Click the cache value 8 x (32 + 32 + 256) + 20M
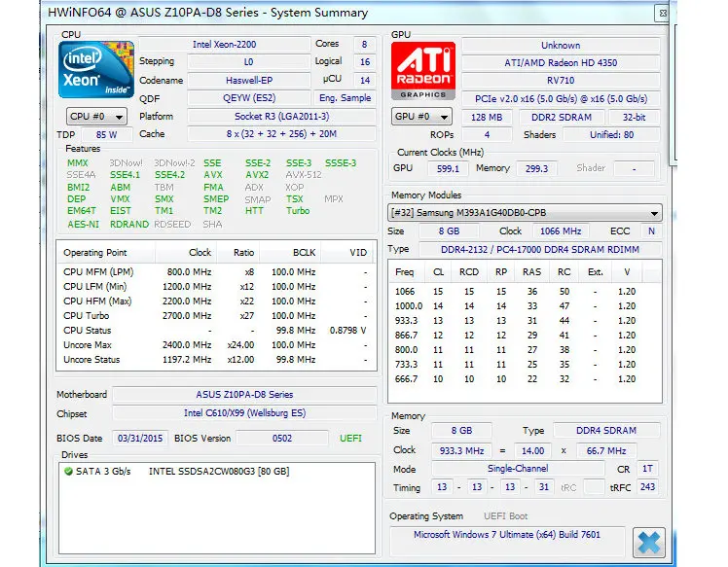Image resolution: width=728 pixels, height=567 pixels. click(x=281, y=133)
